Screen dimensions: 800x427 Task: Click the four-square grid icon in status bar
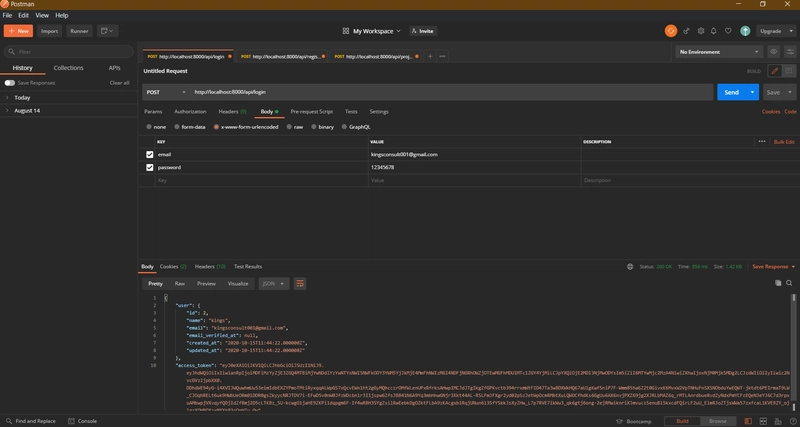763,421
